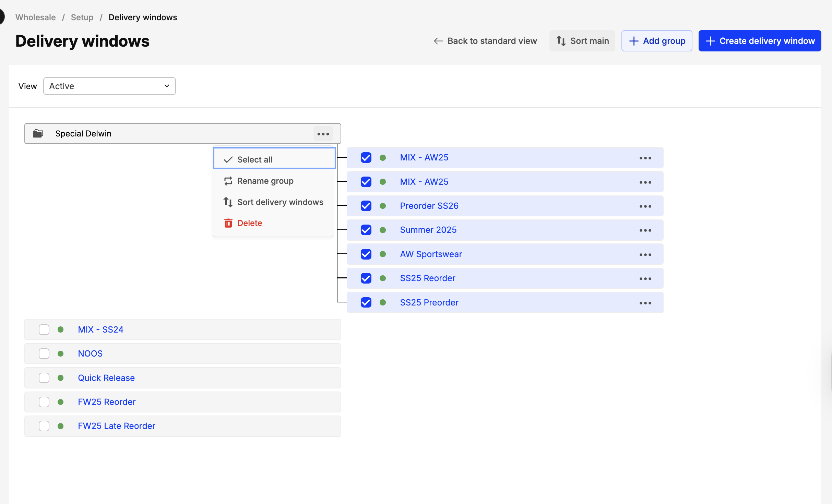Choose Rename group from context menu
Image resolution: width=832 pixels, height=504 pixels.
click(265, 181)
